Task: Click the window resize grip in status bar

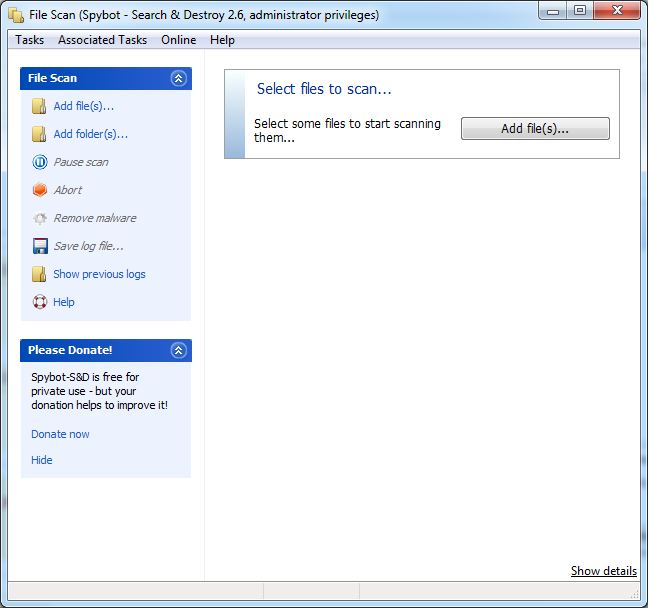Action: 634,594
